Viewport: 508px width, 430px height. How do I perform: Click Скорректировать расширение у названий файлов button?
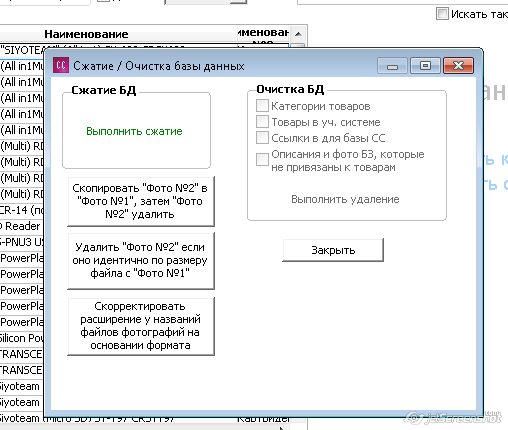coord(141,326)
